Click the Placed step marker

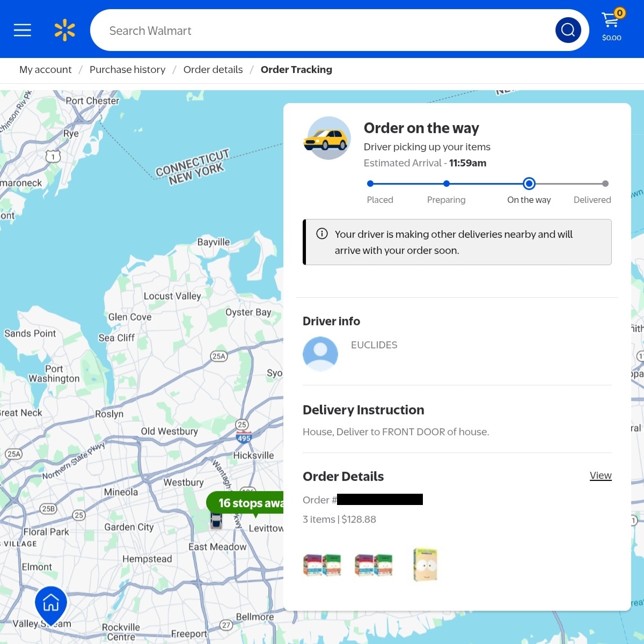[370, 184]
